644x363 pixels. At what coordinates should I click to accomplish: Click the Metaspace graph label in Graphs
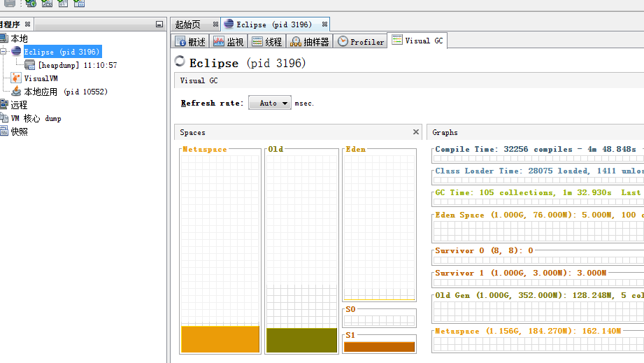pyautogui.click(x=528, y=331)
